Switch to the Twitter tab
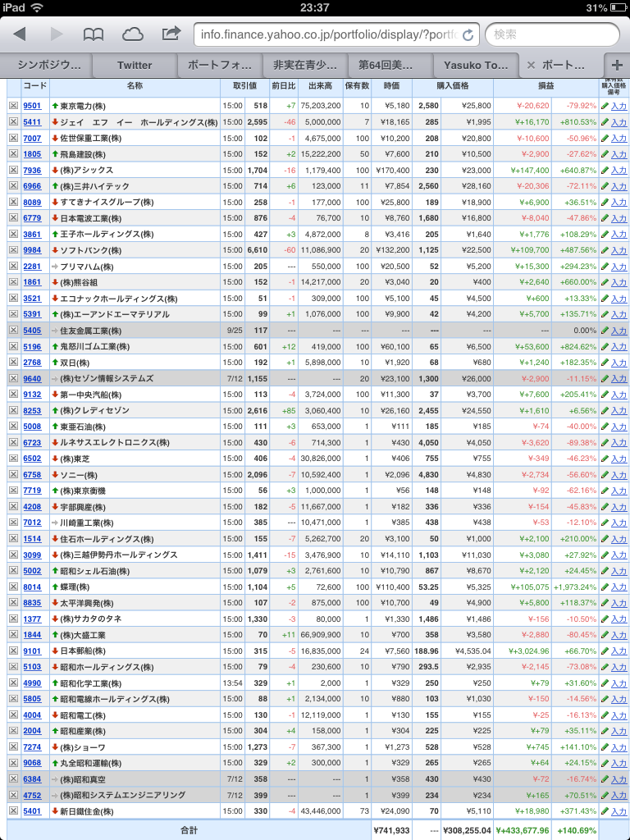The width and height of the screenshot is (630, 840). coord(135,66)
